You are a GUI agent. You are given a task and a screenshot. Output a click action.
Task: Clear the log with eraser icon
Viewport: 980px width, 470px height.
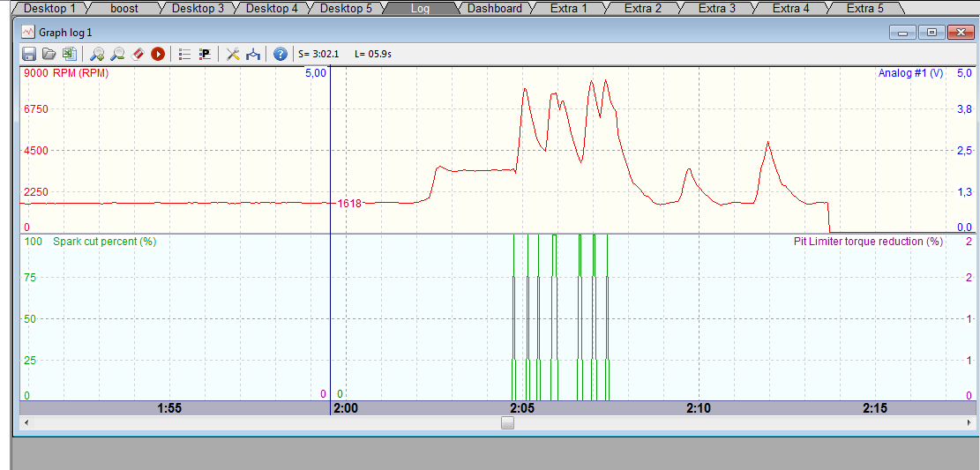138,54
